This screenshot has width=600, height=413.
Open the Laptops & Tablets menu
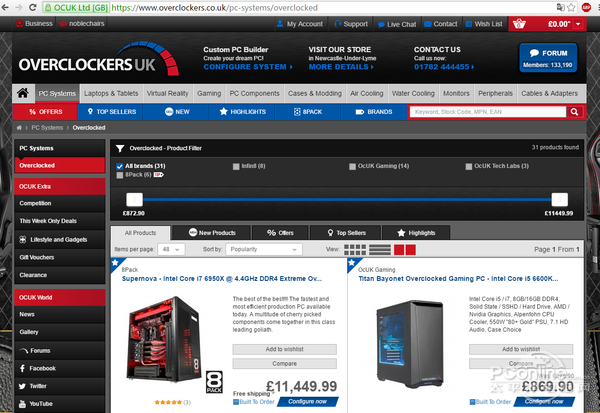coord(111,93)
